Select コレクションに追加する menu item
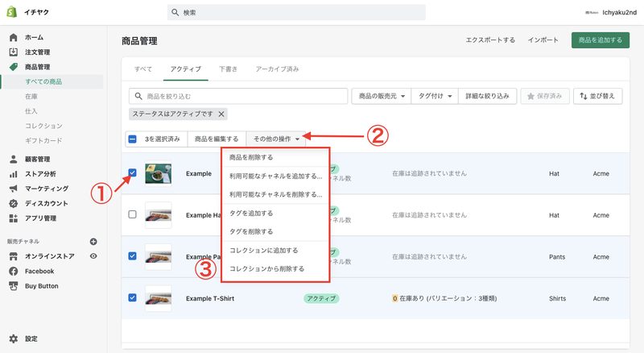Screen dimensions: 644x353 pyautogui.click(x=275, y=250)
